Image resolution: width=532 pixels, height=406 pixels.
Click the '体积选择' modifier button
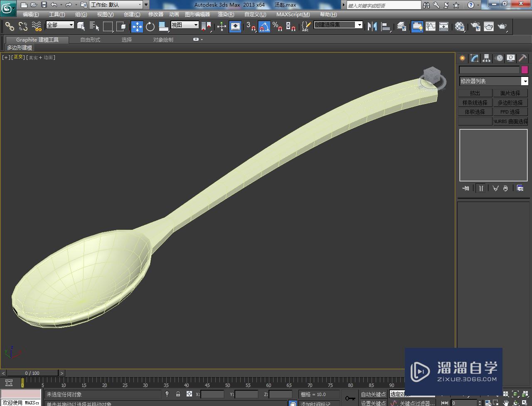(475, 112)
